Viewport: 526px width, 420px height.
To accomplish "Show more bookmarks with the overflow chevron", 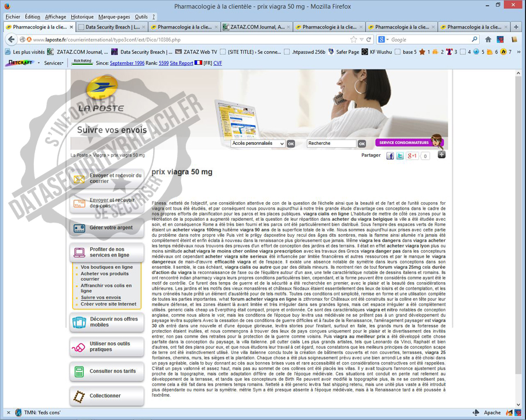I will pos(518,52).
